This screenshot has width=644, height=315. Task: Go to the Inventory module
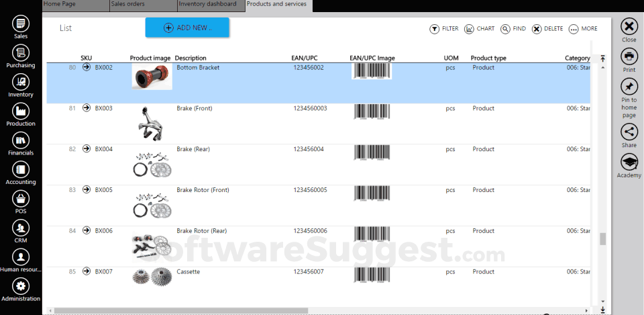21,82
